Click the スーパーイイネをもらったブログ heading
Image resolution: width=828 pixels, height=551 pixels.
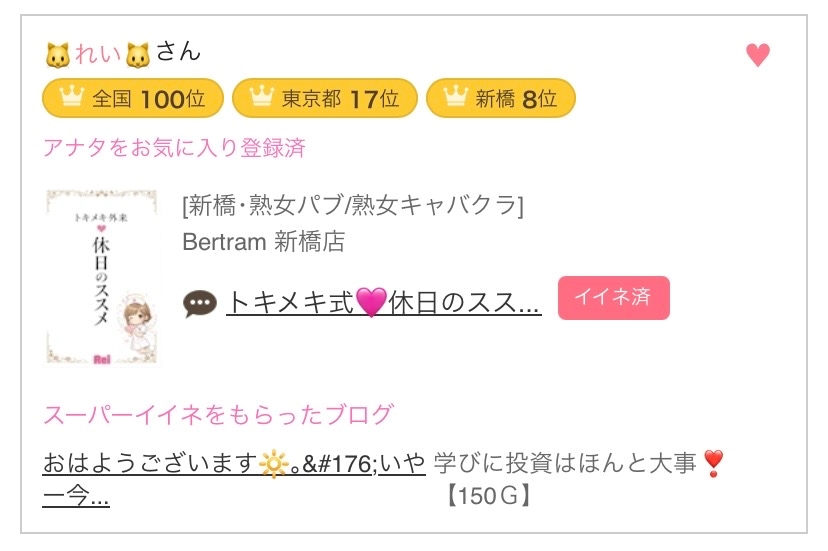click(x=218, y=414)
